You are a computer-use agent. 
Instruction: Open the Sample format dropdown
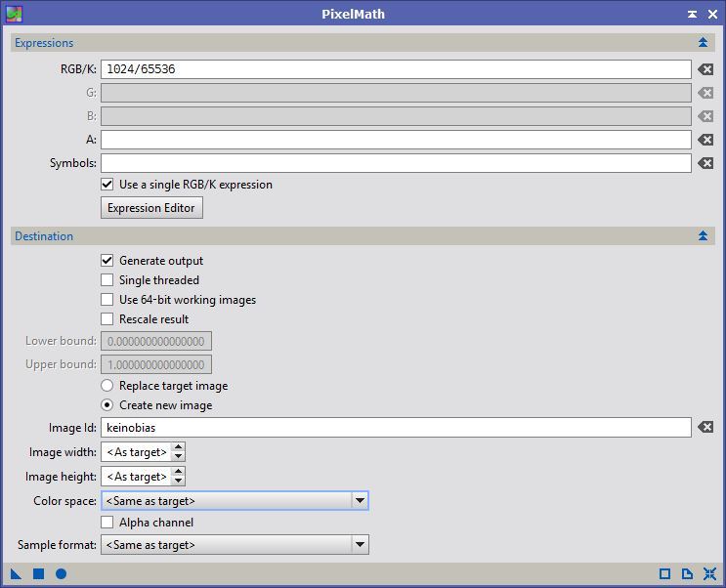click(x=360, y=545)
